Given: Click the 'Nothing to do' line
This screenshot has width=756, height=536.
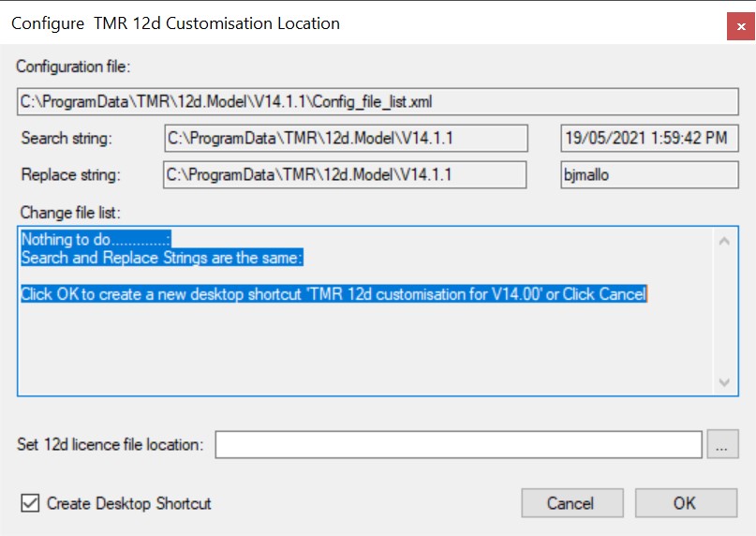Looking at the screenshot, I should (x=96, y=239).
